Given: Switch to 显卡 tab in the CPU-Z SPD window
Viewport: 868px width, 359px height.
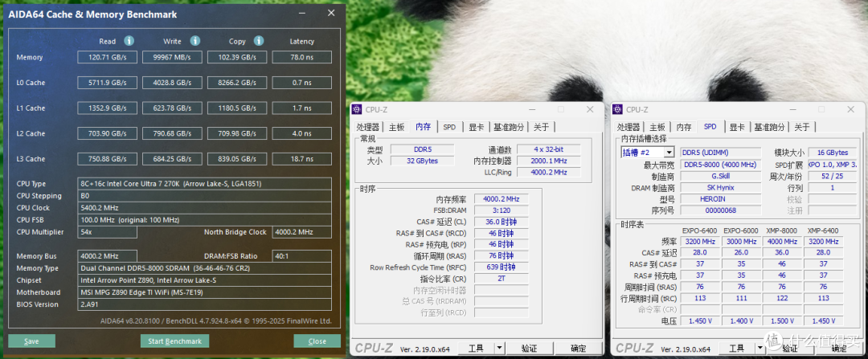Looking at the screenshot, I should [x=737, y=127].
